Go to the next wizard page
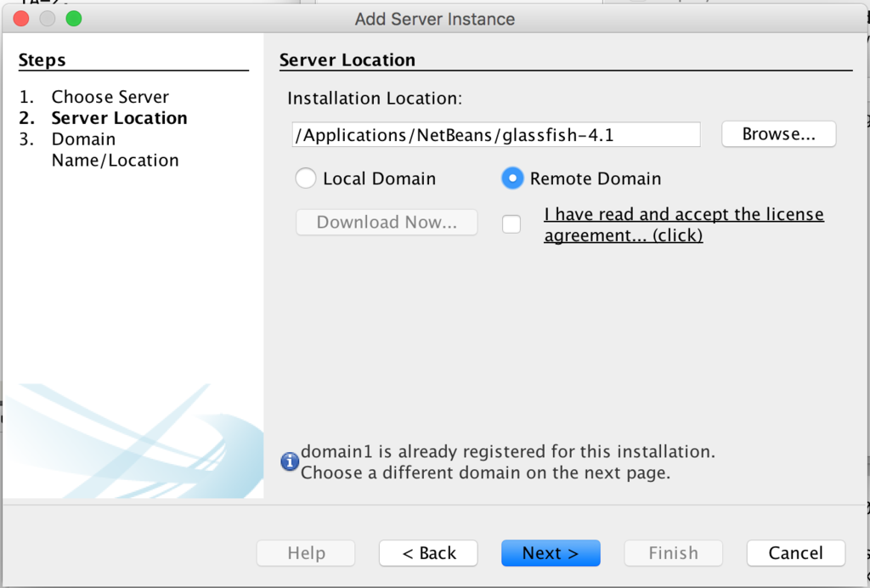Screen dimensions: 870x588 [x=551, y=553]
